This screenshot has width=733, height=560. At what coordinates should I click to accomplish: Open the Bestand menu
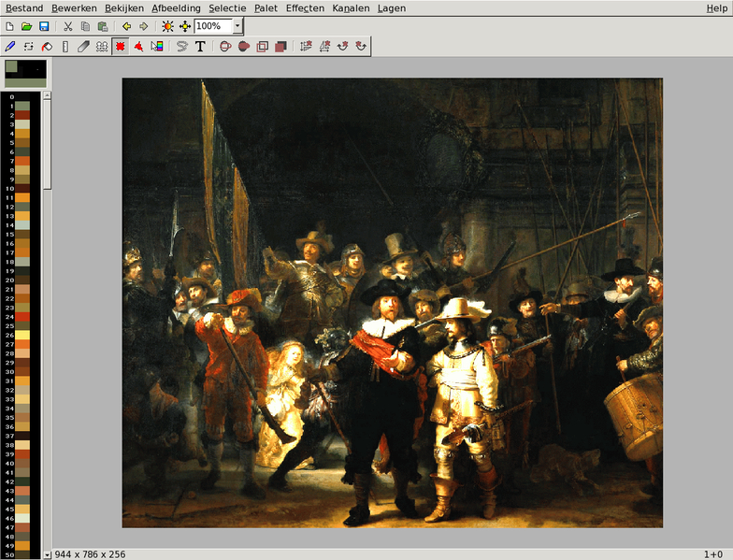pos(24,7)
